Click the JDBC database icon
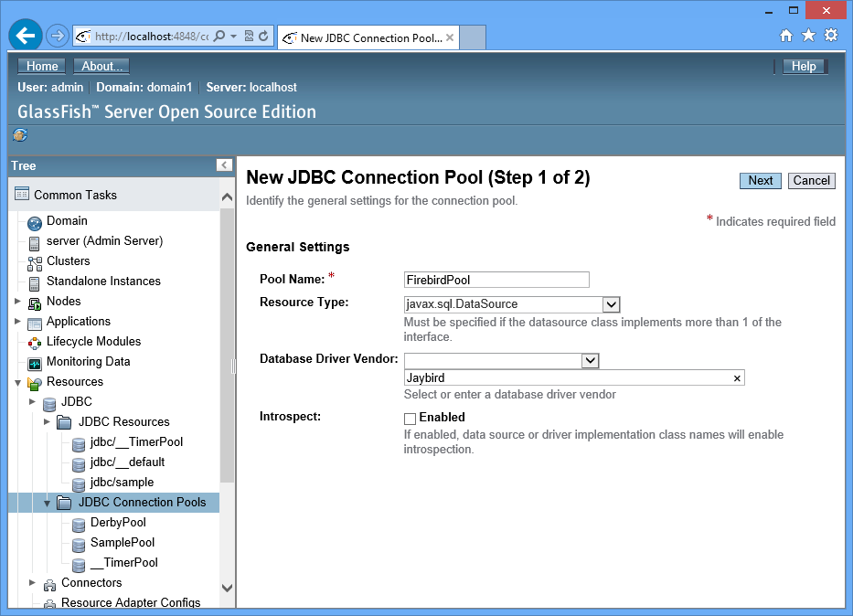Image resolution: width=853 pixels, height=616 pixels. [x=49, y=404]
